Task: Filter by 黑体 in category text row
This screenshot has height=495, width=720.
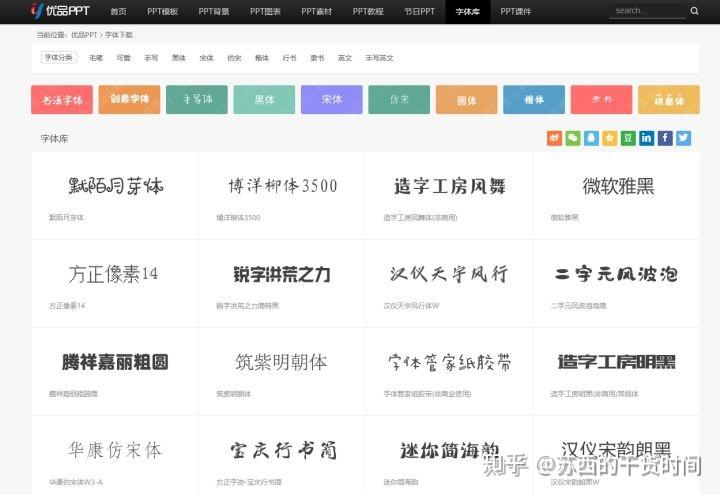Action: point(179,58)
